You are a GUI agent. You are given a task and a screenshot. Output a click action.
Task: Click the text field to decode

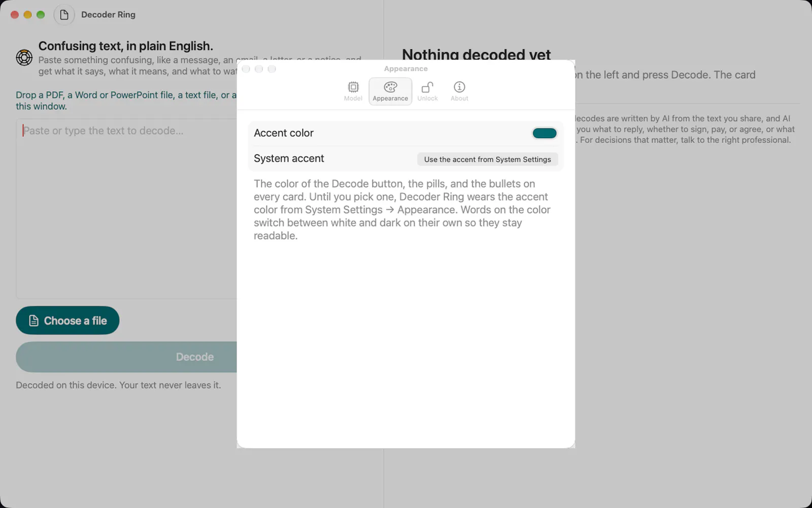coord(127,209)
